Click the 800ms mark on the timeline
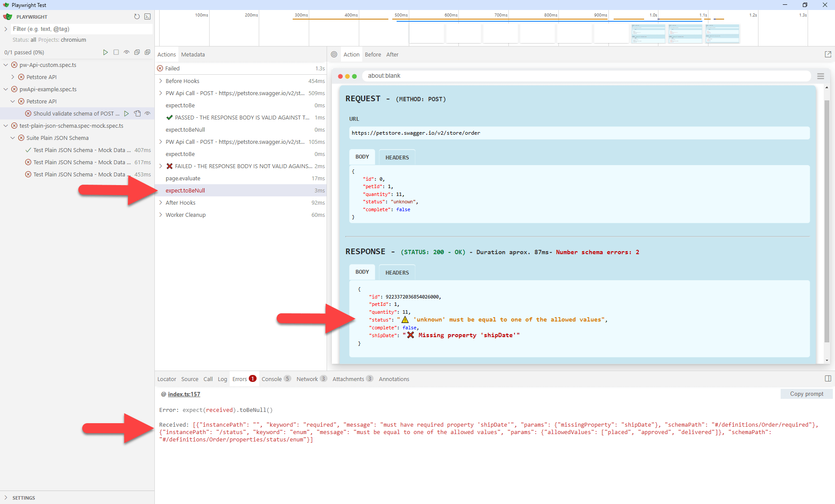835x504 pixels. pyautogui.click(x=551, y=15)
